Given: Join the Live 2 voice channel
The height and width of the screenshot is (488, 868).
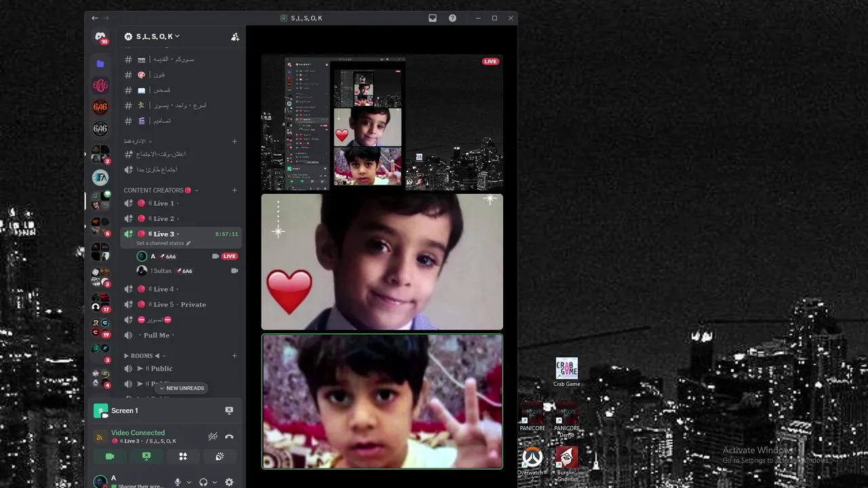Looking at the screenshot, I should click(x=181, y=218).
